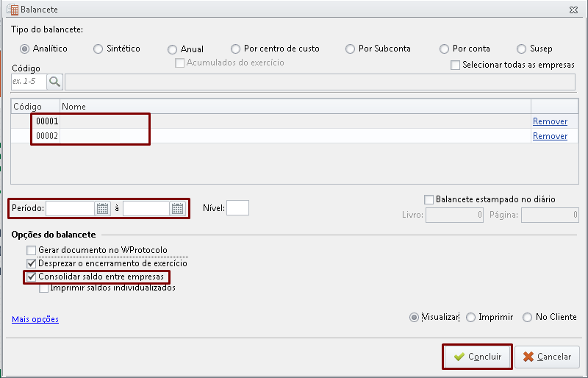The height and width of the screenshot is (378, 588).
Task: Click Remover link for company 00001
Action: pyautogui.click(x=550, y=121)
